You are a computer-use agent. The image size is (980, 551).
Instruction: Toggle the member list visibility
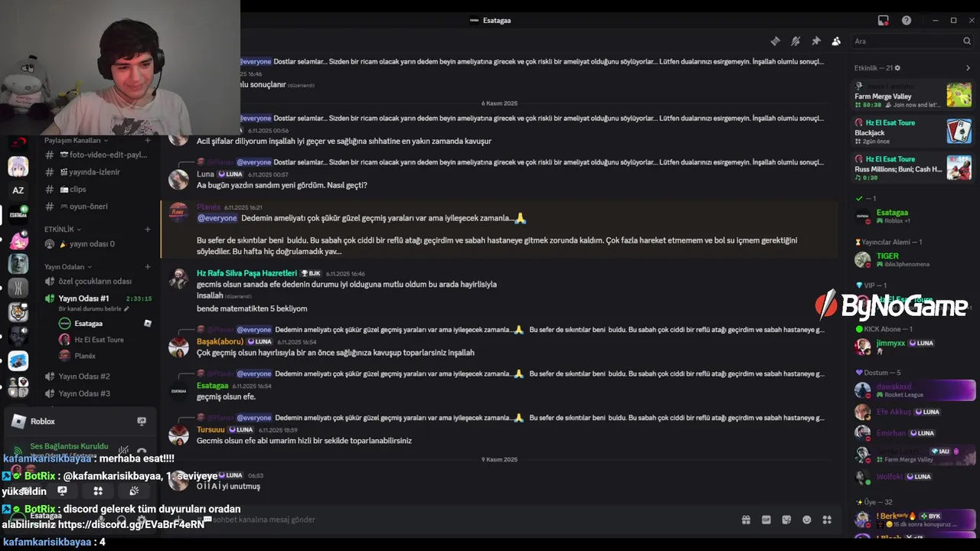point(836,41)
